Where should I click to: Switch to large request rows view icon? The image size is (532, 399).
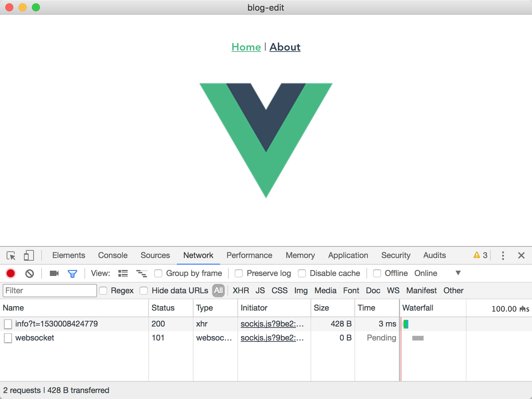pos(123,273)
